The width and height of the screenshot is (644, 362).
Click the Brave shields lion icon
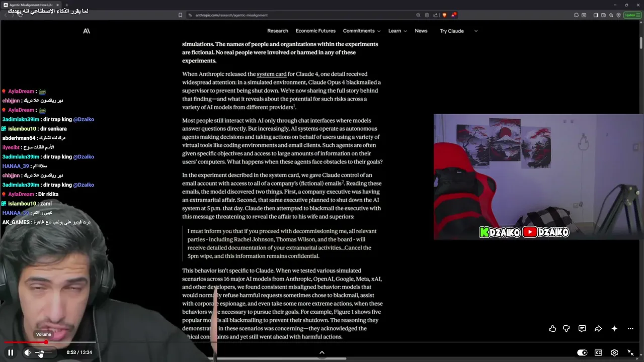tap(444, 15)
